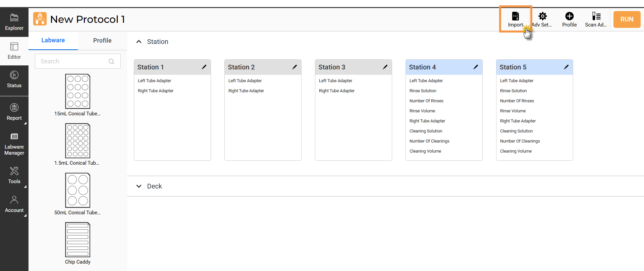644x271 pixels.
Task: Edit Station 4 with pencil icon
Action: pyautogui.click(x=476, y=67)
